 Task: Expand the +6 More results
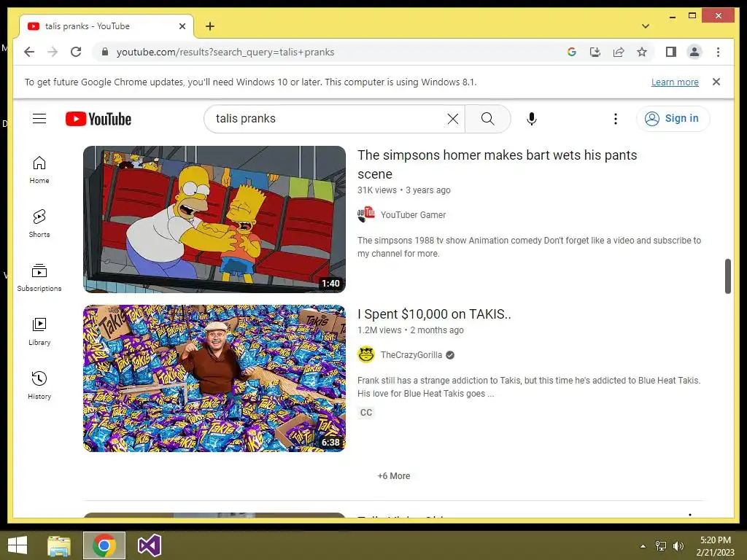click(393, 475)
